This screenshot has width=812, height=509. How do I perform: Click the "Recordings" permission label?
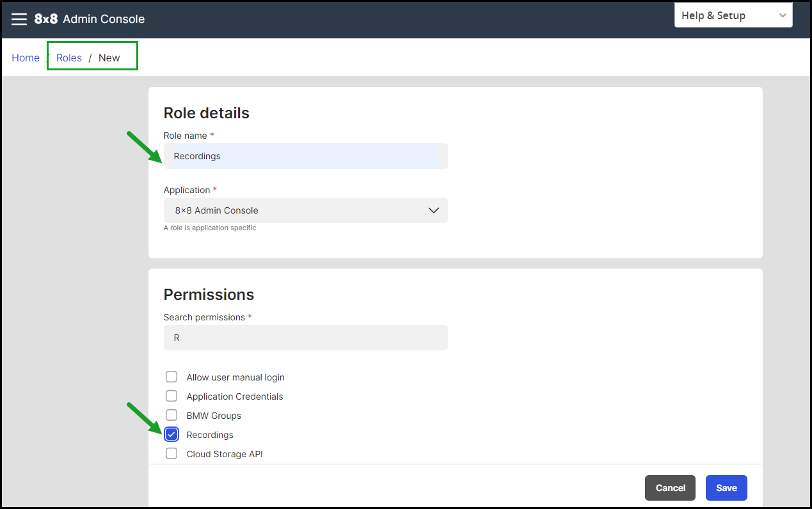210,435
